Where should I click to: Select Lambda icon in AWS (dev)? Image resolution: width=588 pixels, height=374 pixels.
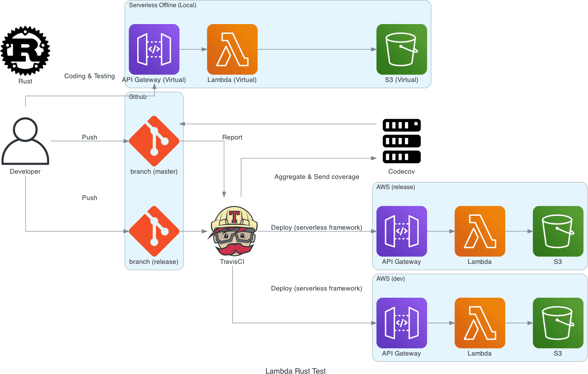click(480, 323)
